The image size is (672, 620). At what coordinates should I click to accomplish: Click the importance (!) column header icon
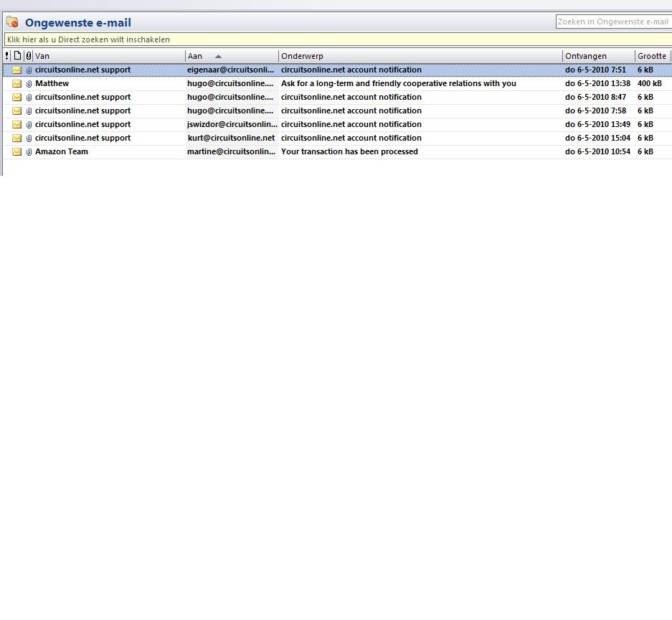click(7, 56)
